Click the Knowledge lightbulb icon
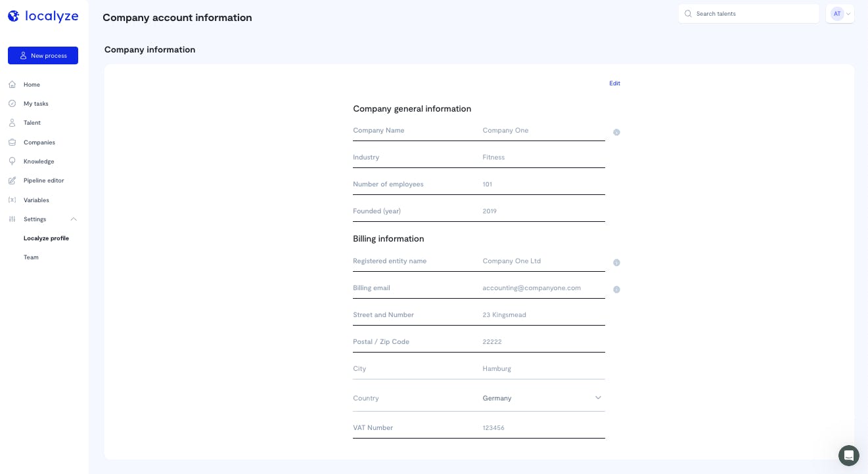The image size is (868, 474). pyautogui.click(x=12, y=162)
